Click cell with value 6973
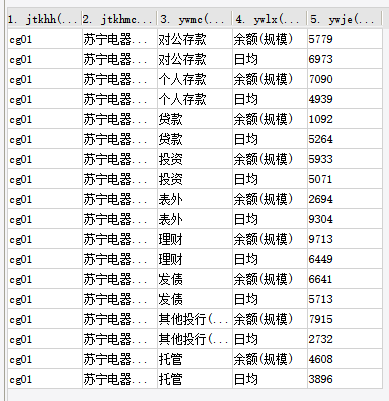This screenshot has height=401, width=389. (345, 59)
